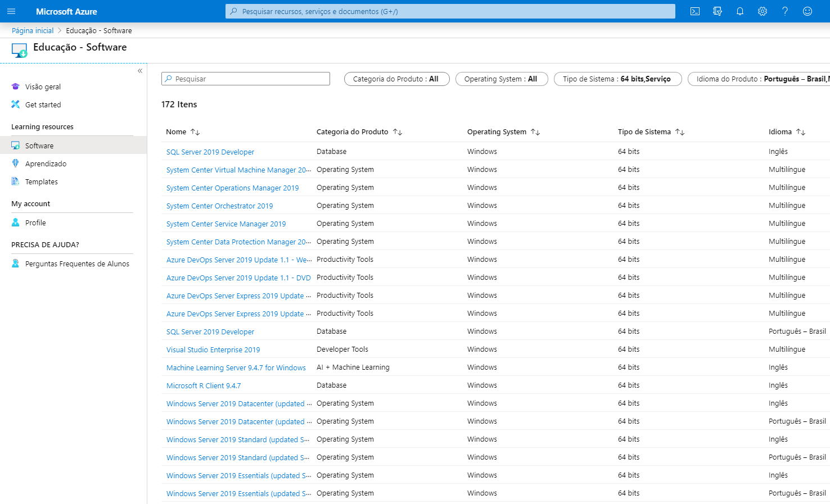Viewport: 830px width, 504px height.
Task: Open Visual Studio Enterprise 2019
Action: click(x=213, y=349)
